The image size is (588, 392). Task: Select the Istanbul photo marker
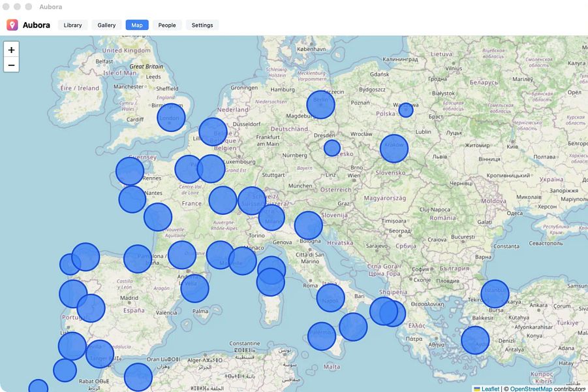495,293
